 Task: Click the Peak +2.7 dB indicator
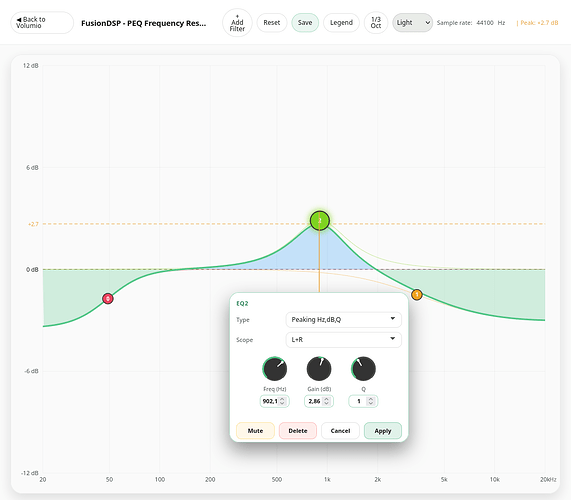point(537,23)
